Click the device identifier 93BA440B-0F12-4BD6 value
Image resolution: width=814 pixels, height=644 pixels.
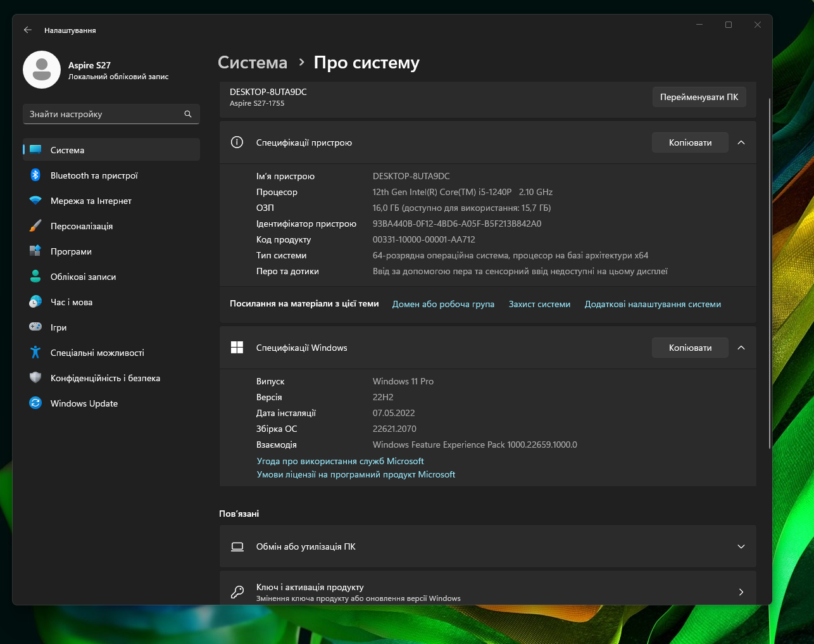click(x=457, y=224)
